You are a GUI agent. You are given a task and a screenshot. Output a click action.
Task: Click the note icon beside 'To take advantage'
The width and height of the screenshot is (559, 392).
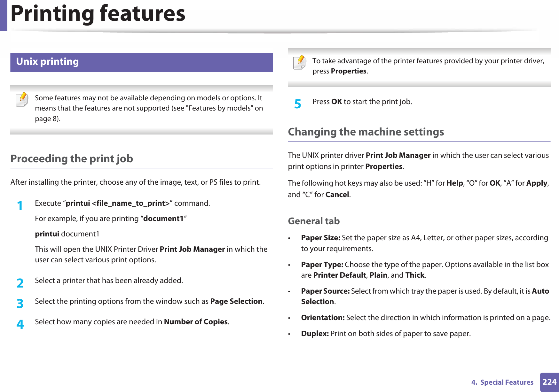pyautogui.click(x=299, y=62)
